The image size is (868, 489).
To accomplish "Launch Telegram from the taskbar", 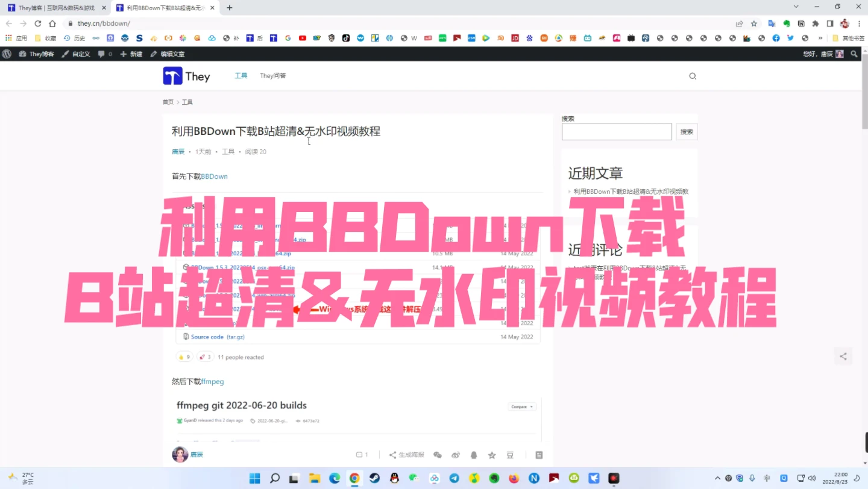I will tap(454, 478).
